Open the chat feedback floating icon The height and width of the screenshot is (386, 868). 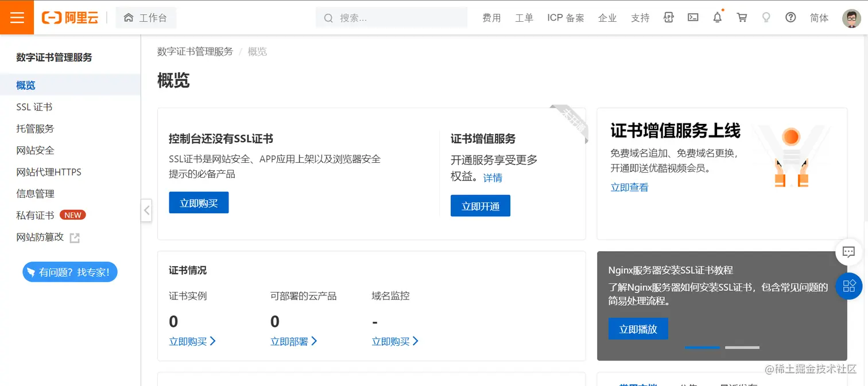[848, 251]
